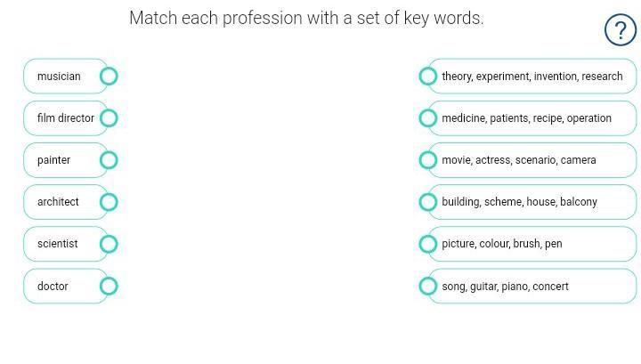This screenshot has width=641, height=364.
Task: Click the connector circle next to musician
Action: coord(109,77)
